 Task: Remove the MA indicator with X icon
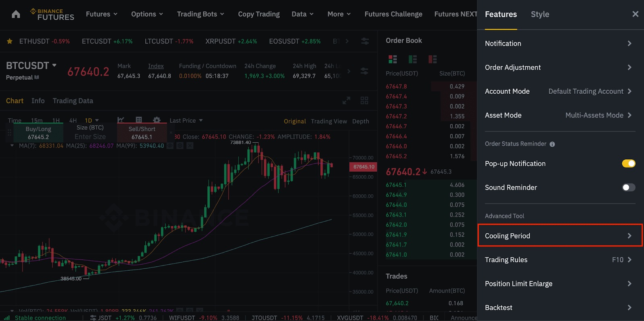pyautogui.click(x=190, y=146)
